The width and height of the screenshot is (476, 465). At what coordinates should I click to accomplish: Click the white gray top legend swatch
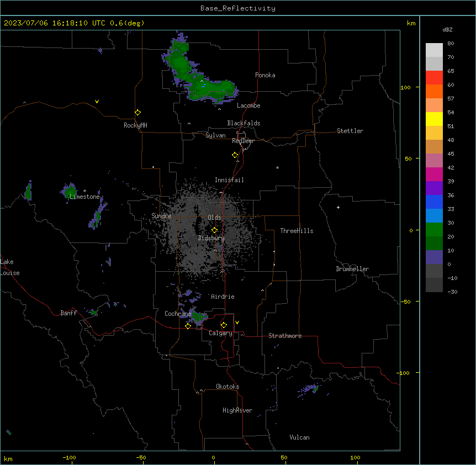(434, 50)
